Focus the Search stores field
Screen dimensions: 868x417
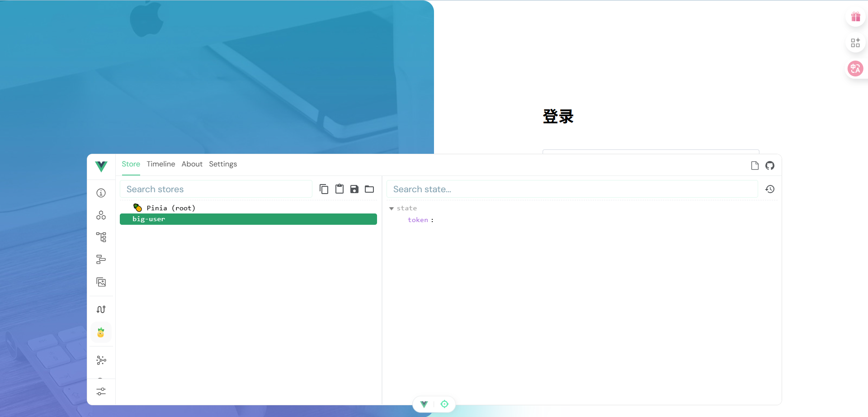pyautogui.click(x=216, y=189)
